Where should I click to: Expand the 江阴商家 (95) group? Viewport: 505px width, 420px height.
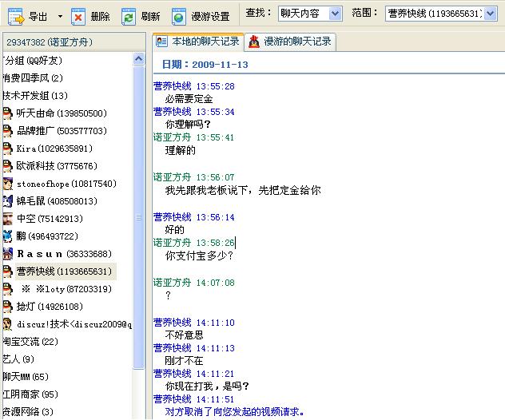pos(30,394)
